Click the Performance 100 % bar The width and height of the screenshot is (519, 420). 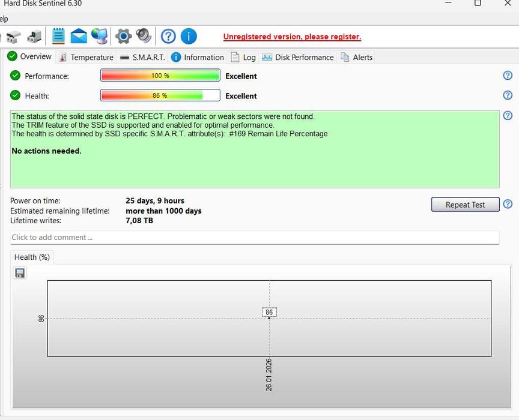coord(160,76)
